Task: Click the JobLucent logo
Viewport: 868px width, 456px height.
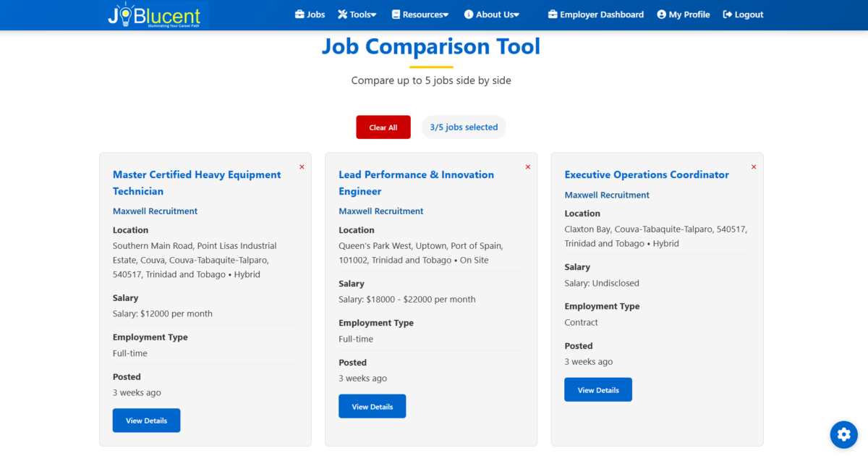Action: 156,15
